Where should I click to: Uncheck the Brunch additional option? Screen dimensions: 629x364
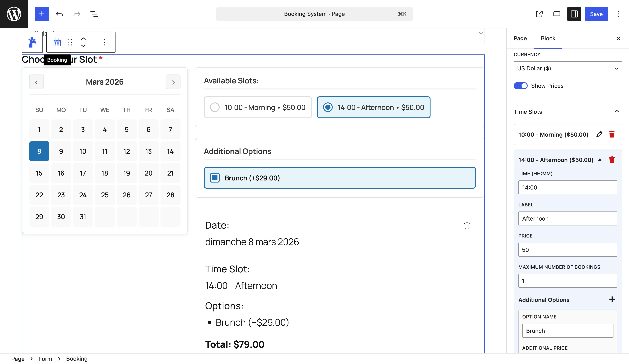pos(215,178)
